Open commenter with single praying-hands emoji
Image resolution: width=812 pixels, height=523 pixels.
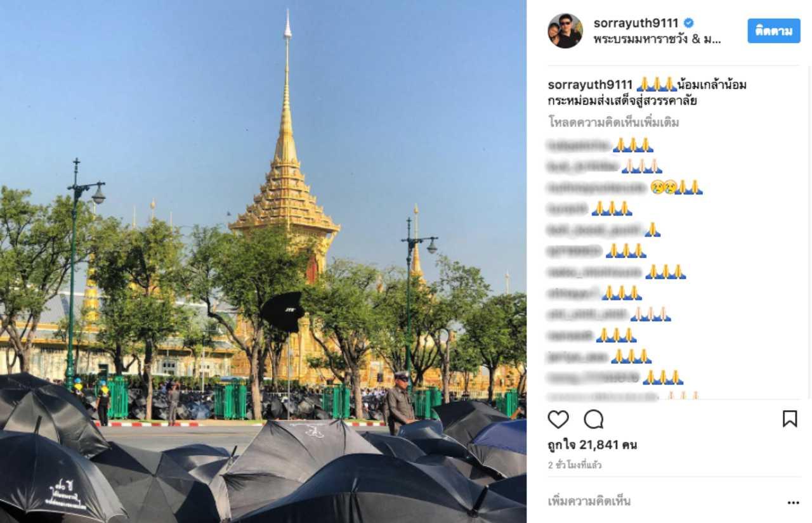[595, 230]
